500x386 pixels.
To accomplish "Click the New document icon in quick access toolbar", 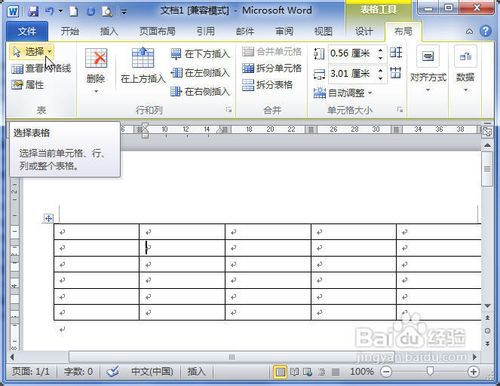I will [73, 12].
